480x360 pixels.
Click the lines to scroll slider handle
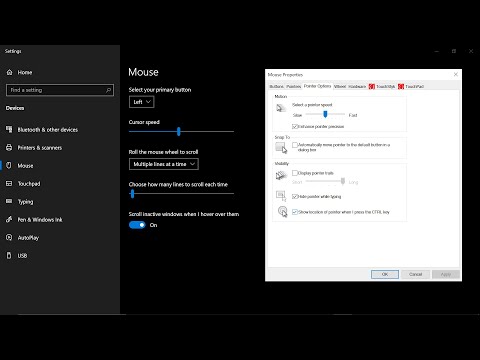coord(132,194)
